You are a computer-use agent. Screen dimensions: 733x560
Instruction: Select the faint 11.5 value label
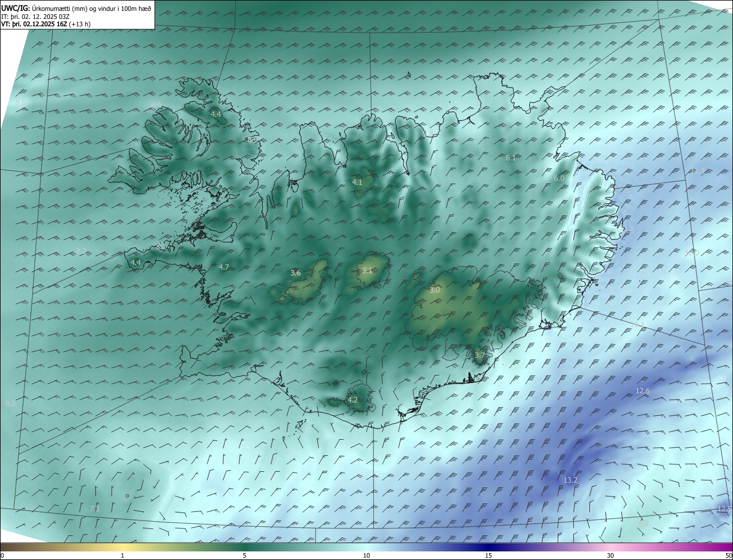pyautogui.click(x=629, y=230)
